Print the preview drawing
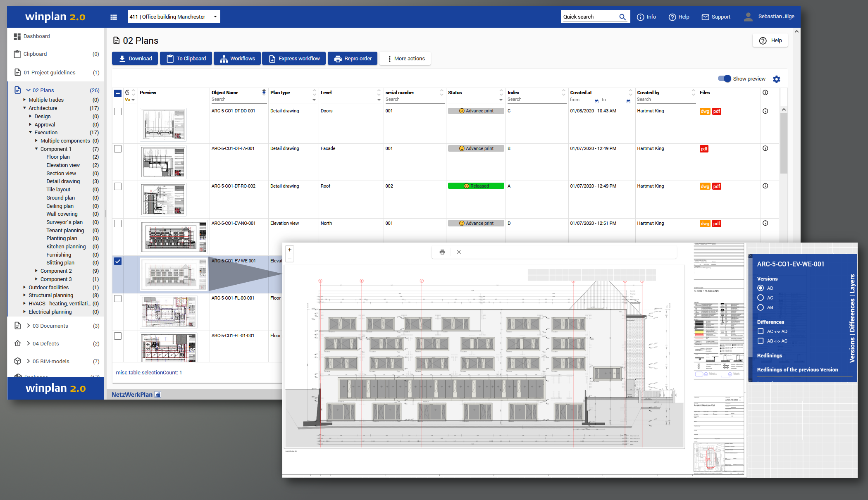The image size is (868, 500). [442, 252]
